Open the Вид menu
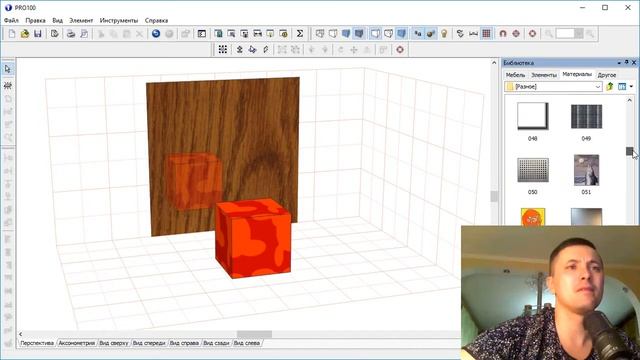 [x=58, y=20]
